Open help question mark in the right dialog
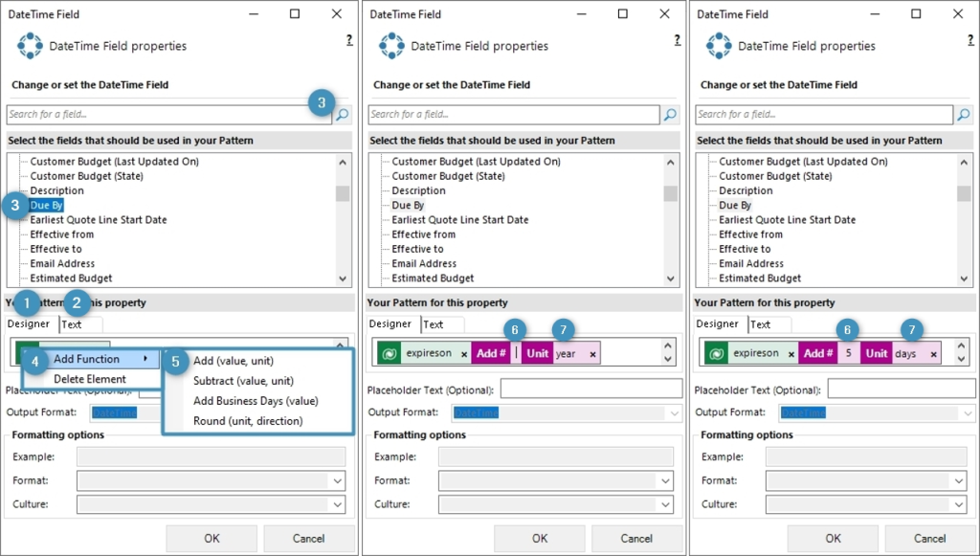The height and width of the screenshot is (556, 980). click(x=970, y=40)
